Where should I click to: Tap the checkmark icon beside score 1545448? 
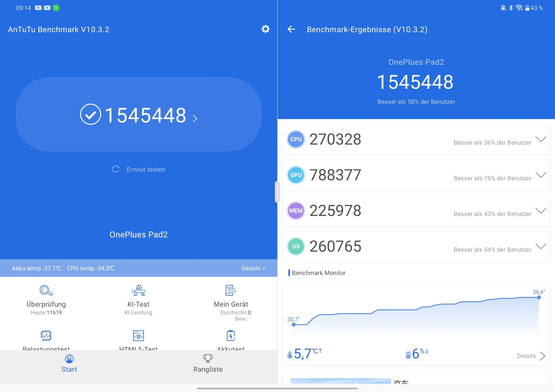point(90,114)
